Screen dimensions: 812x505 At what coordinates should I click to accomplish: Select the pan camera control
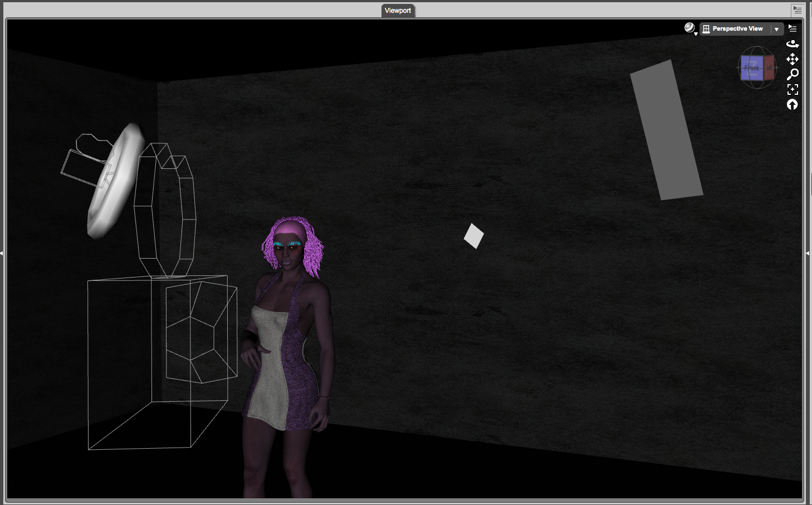click(x=793, y=59)
